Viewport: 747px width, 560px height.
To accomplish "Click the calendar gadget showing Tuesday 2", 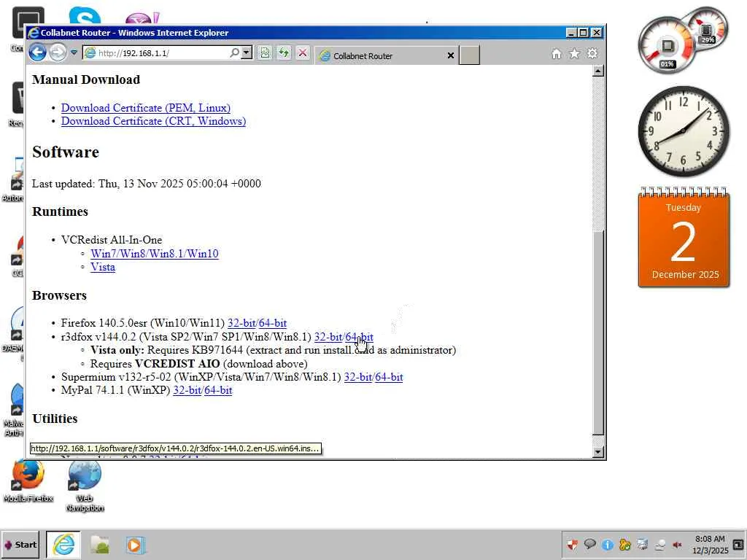I will 684,237.
